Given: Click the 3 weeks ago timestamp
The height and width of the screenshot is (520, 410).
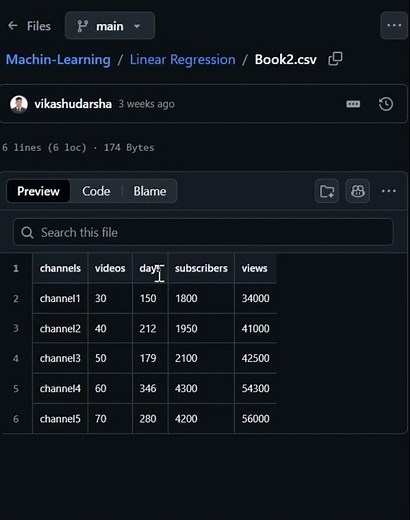Looking at the screenshot, I should pyautogui.click(x=147, y=104).
